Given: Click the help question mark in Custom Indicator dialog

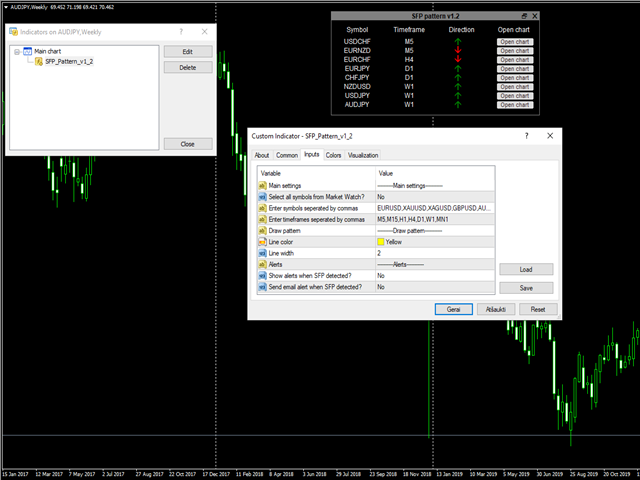Looking at the screenshot, I should (x=526, y=135).
